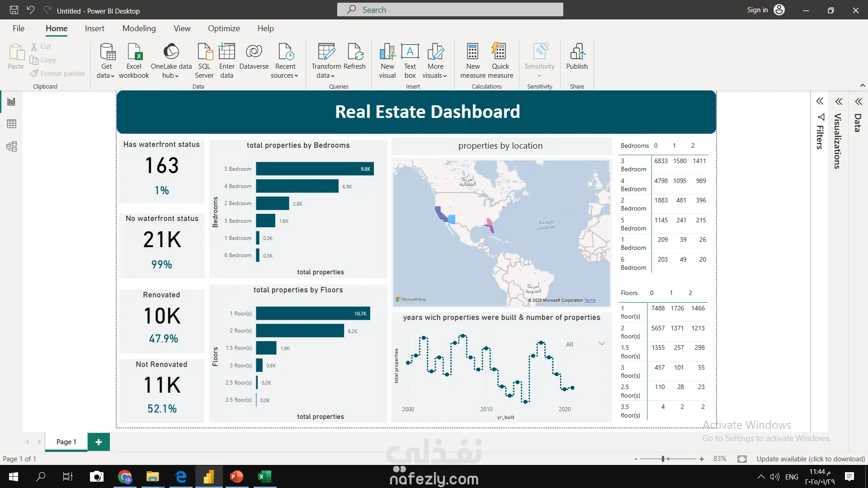Create a New measure

click(473, 52)
